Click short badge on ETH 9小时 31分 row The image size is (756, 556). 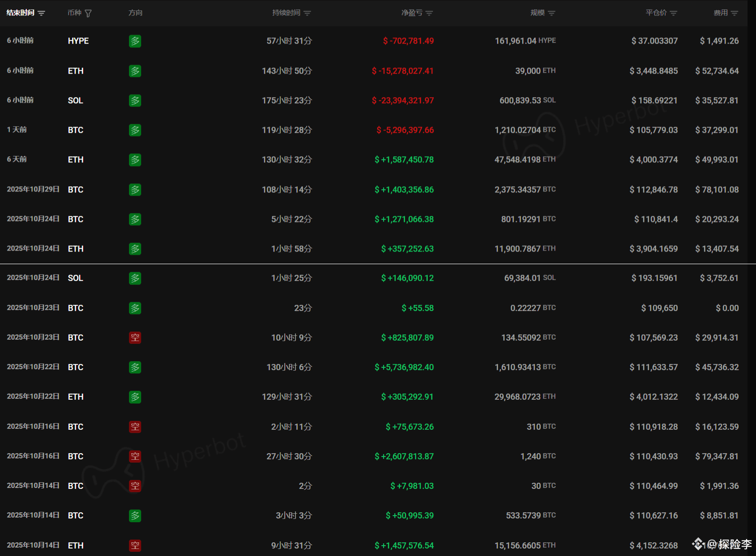(135, 545)
